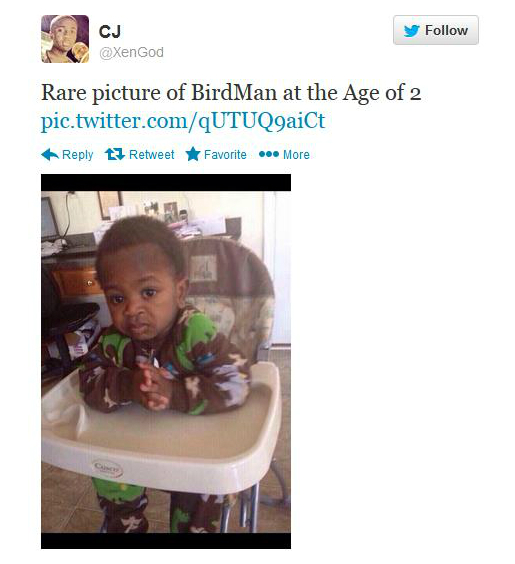Click the Twitter bird in Follow button
This screenshot has width=515, height=564.
click(412, 31)
